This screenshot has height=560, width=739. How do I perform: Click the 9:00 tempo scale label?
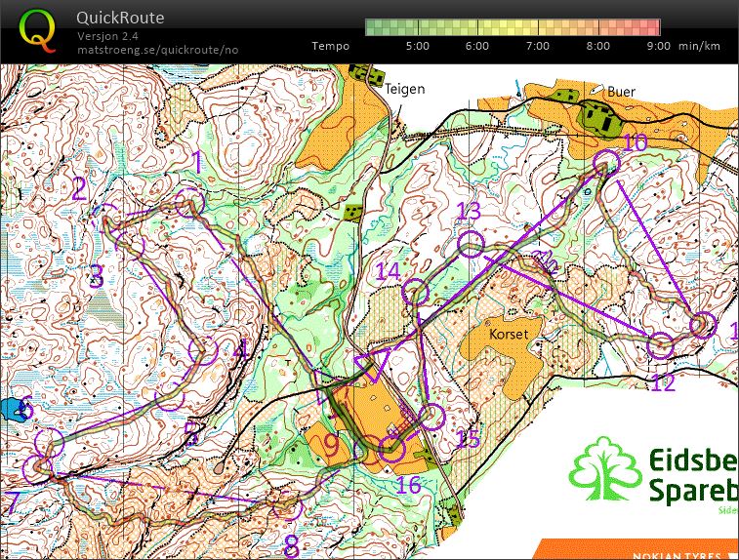click(x=658, y=46)
